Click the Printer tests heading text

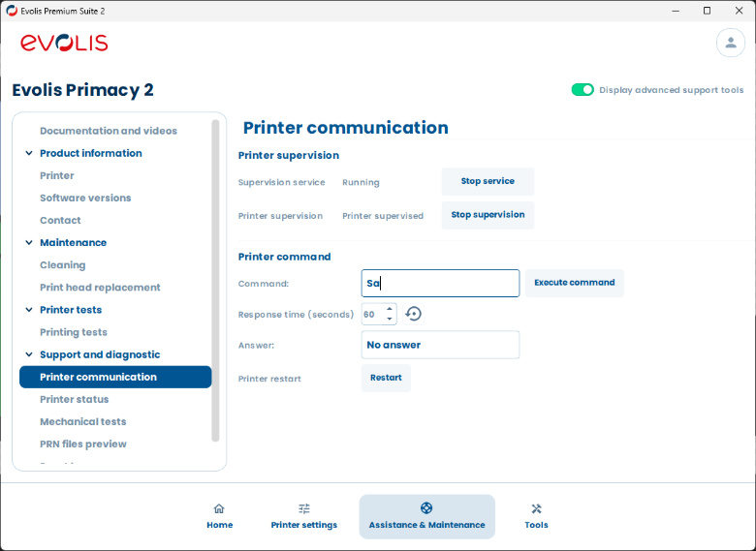click(x=71, y=310)
